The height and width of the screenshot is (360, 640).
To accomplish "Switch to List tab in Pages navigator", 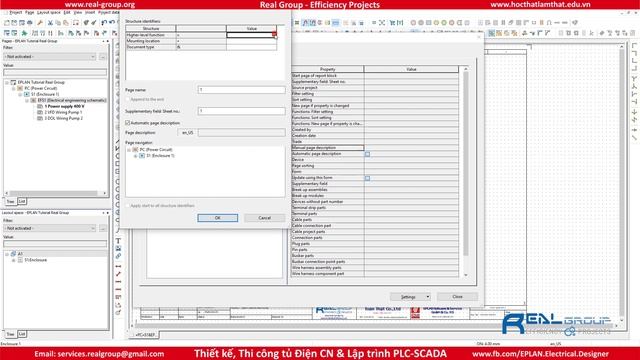I will pyautogui.click(x=22, y=201).
